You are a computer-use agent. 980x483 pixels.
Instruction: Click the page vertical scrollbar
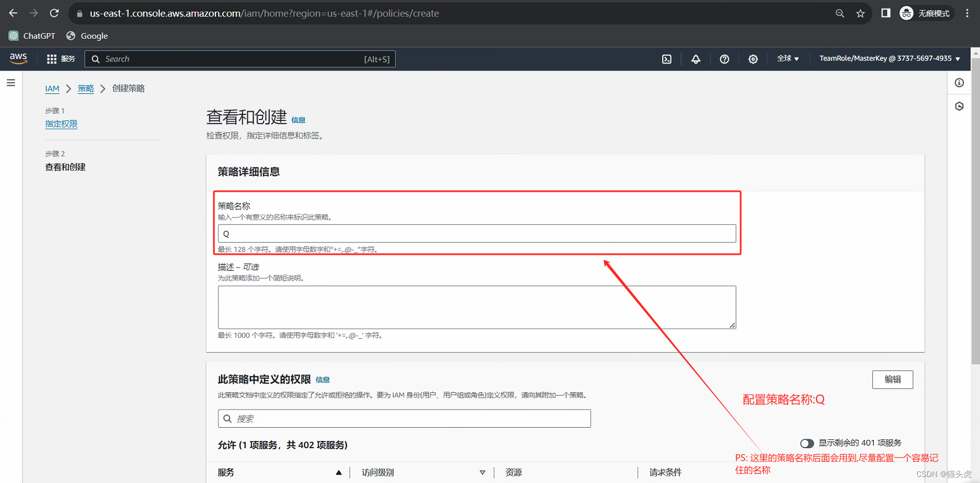click(975, 210)
